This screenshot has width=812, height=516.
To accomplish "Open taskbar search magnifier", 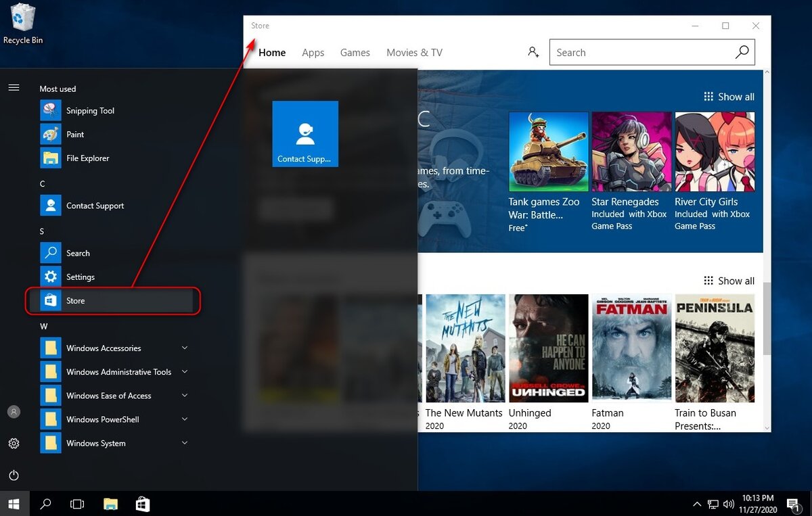I will click(x=45, y=504).
